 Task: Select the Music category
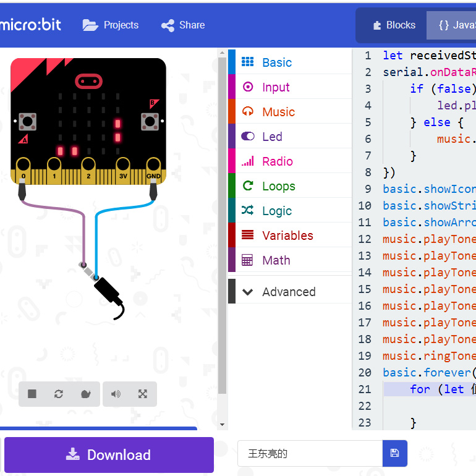point(278,112)
